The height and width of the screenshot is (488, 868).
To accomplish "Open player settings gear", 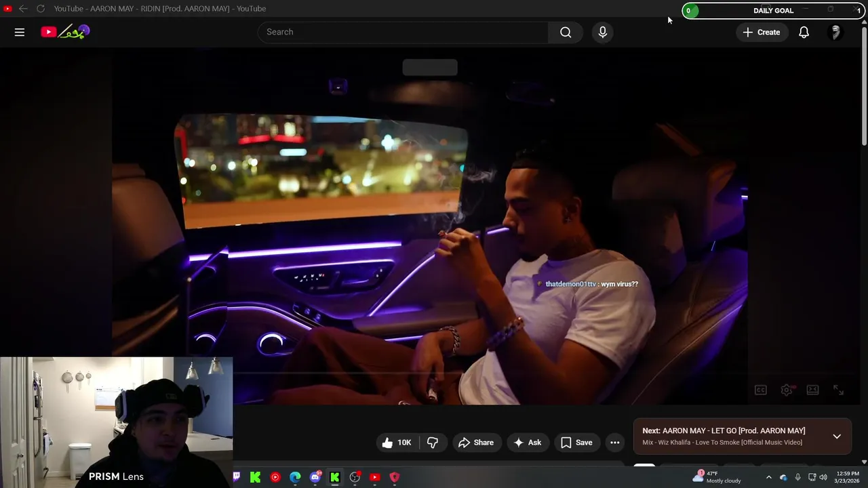I will (x=787, y=390).
